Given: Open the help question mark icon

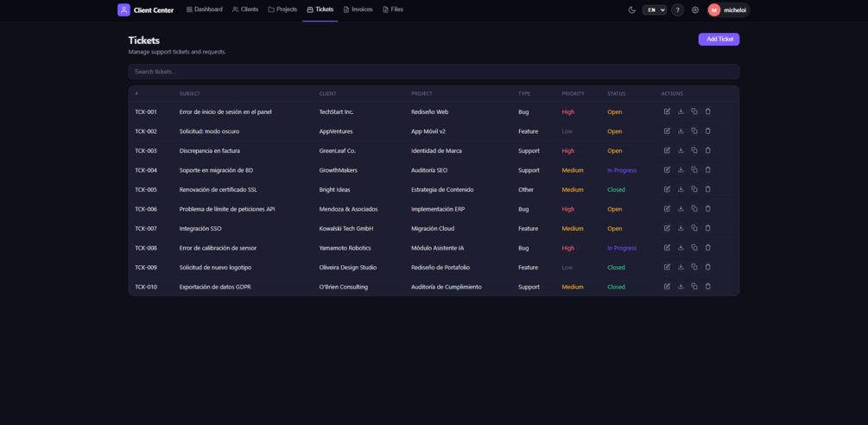Looking at the screenshot, I should tap(678, 10).
